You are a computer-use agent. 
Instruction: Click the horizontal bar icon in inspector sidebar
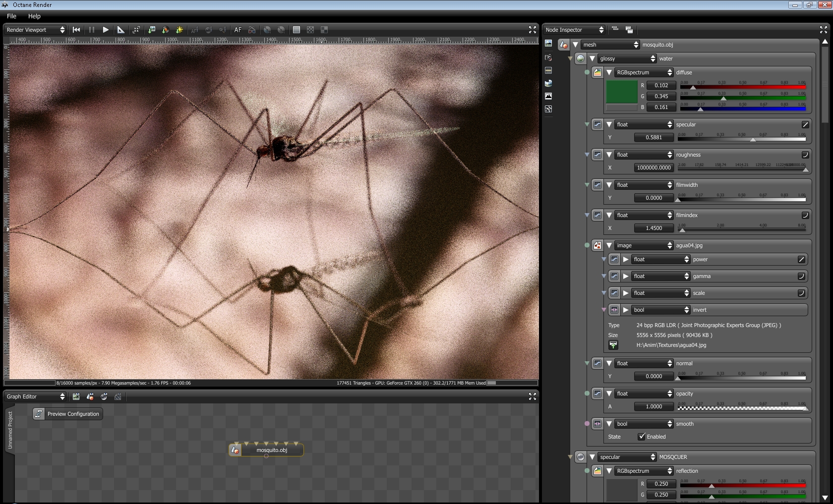[x=548, y=70]
